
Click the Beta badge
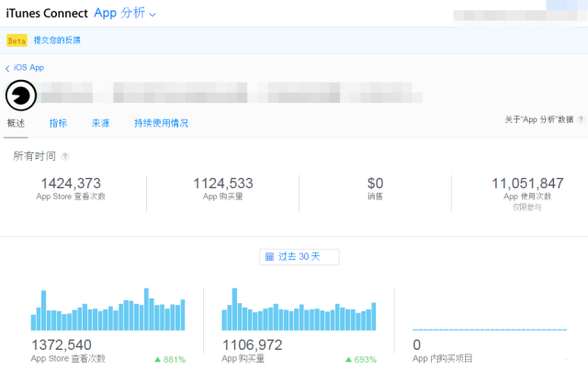17,40
